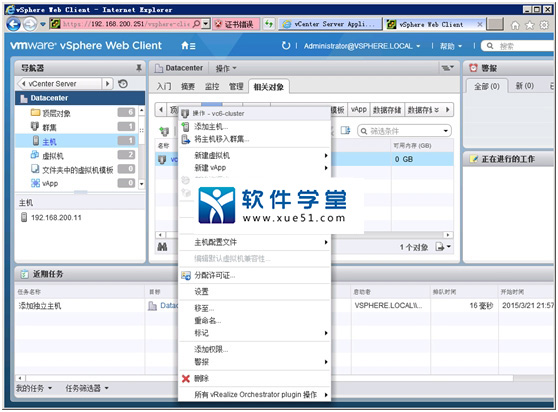The image size is (558, 412).
Task: Select All (0) alarms tab
Action: (486, 86)
